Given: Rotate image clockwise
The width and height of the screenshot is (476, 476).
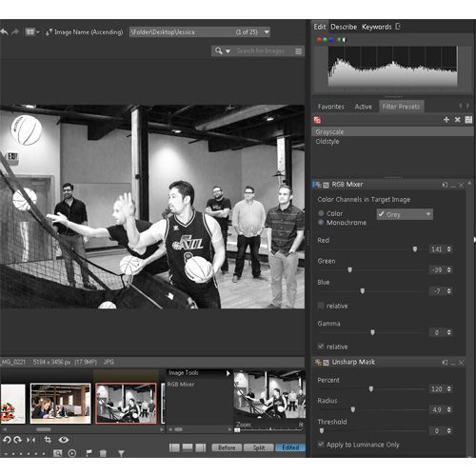Looking at the screenshot, I should 18,440.
